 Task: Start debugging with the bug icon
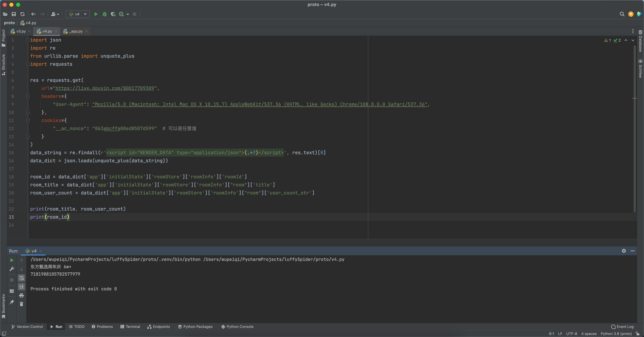[x=105, y=14]
